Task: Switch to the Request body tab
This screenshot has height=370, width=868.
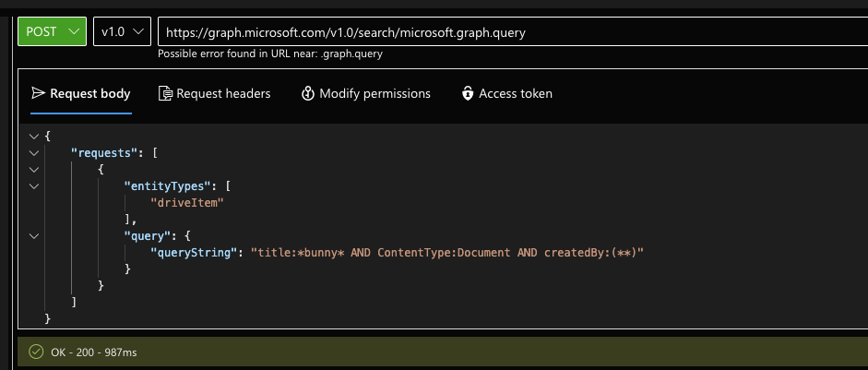Action: [x=81, y=93]
